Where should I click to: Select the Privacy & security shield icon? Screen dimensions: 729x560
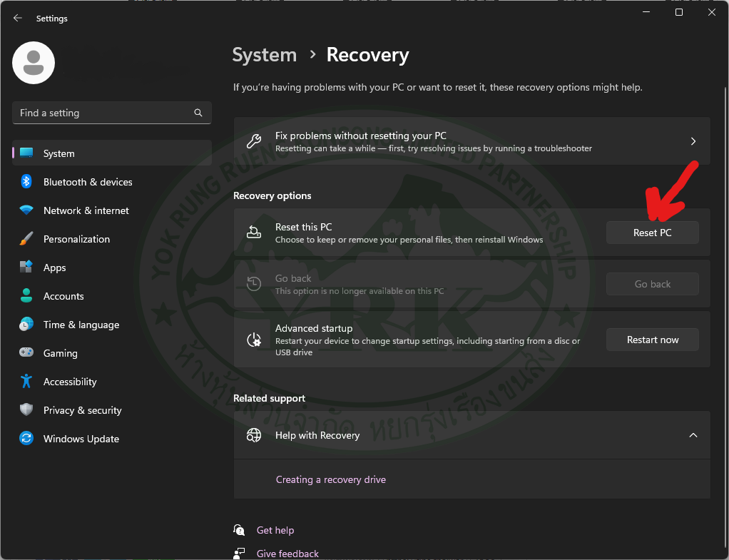point(26,409)
